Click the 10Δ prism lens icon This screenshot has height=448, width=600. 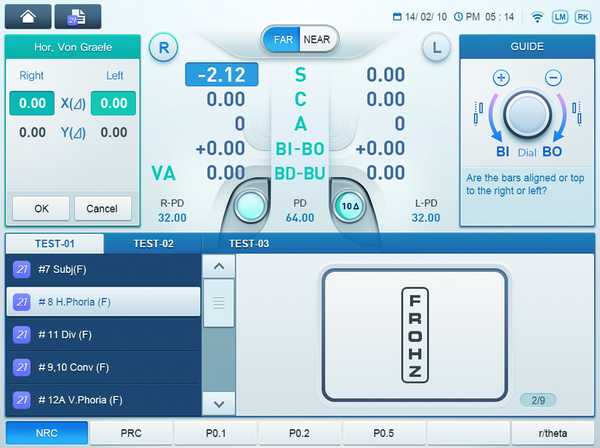point(350,206)
